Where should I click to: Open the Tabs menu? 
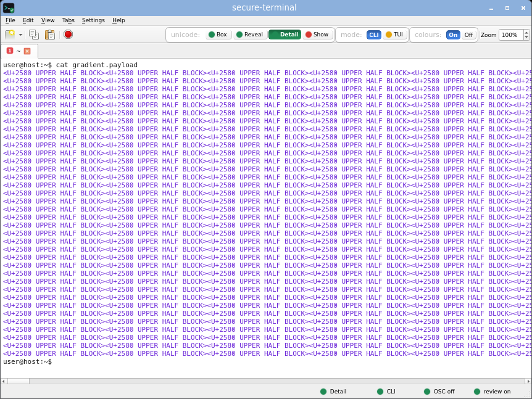click(68, 20)
